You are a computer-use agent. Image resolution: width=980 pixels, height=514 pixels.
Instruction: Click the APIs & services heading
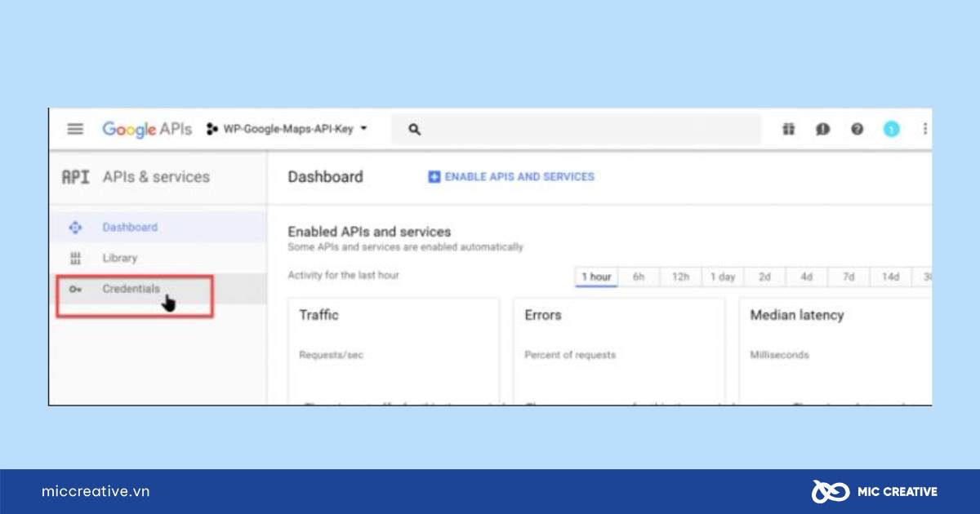click(x=156, y=177)
